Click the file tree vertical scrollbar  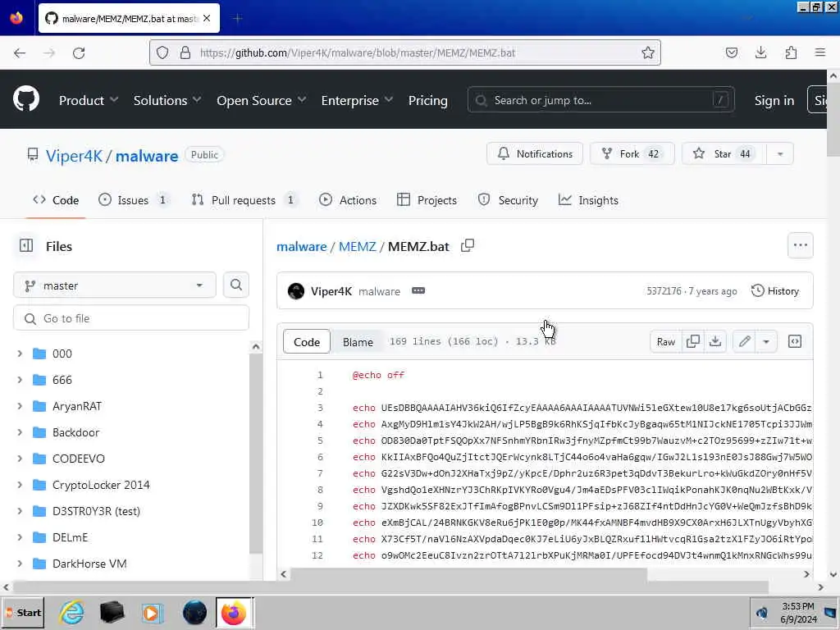[256, 453]
